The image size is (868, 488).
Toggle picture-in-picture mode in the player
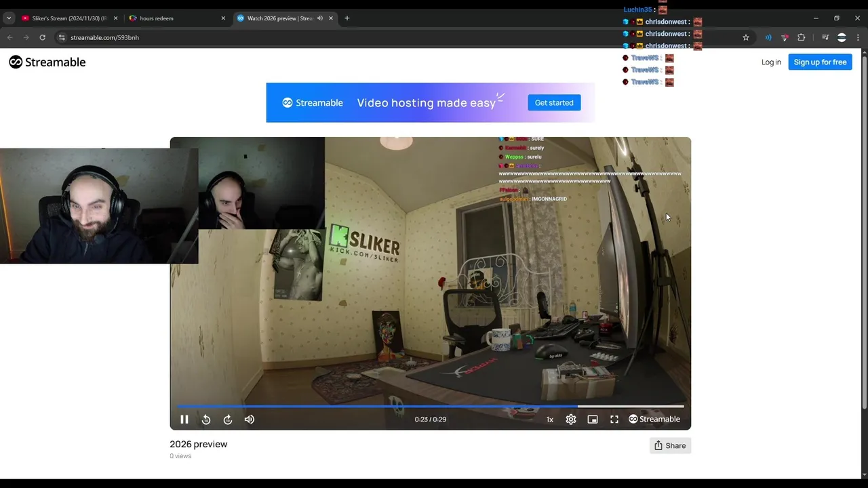click(x=593, y=420)
